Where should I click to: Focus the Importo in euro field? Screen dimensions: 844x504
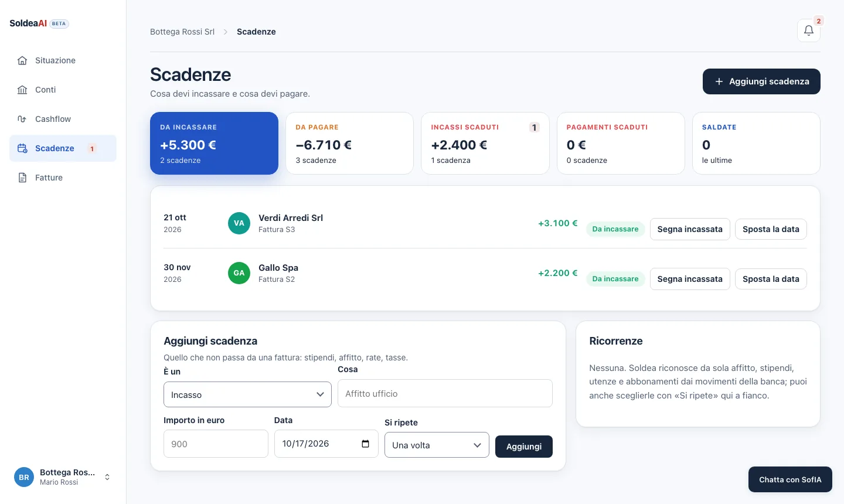tap(216, 444)
